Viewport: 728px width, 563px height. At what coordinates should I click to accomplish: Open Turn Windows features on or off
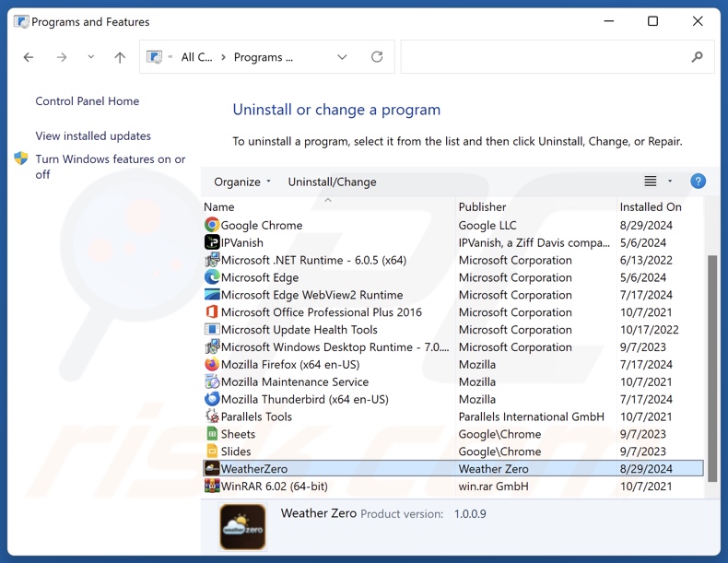pos(110,167)
